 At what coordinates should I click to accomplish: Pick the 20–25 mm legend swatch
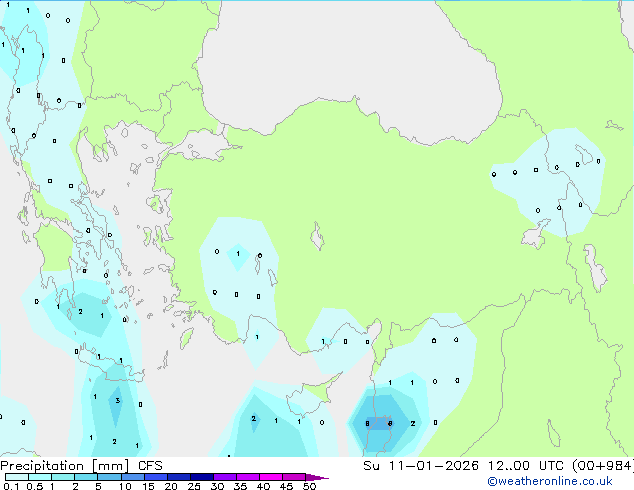178,477
